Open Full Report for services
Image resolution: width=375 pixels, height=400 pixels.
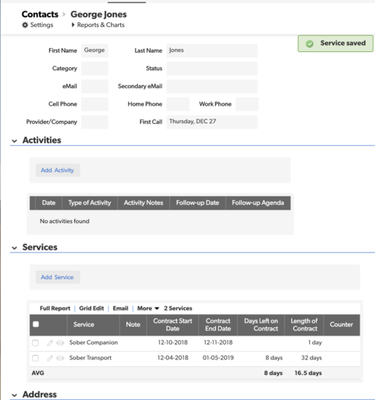click(55, 308)
